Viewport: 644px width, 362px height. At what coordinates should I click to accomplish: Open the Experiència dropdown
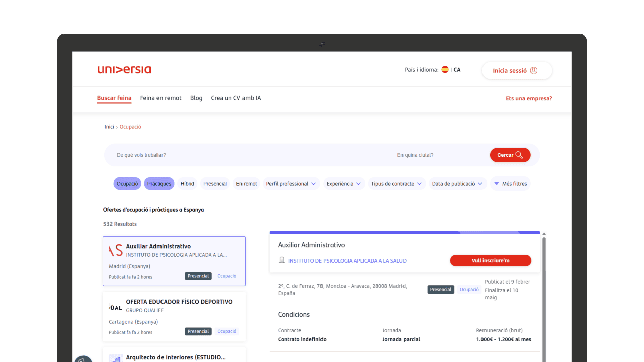click(x=344, y=184)
